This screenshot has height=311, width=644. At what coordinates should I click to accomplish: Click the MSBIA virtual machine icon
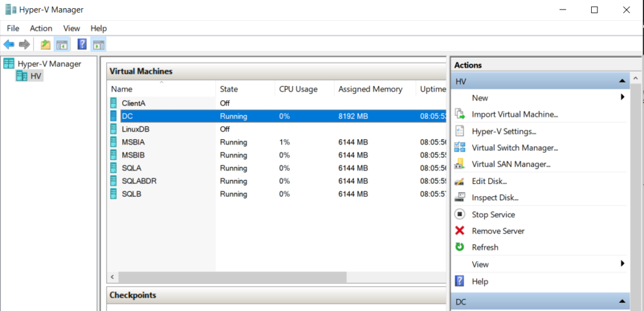(113, 142)
